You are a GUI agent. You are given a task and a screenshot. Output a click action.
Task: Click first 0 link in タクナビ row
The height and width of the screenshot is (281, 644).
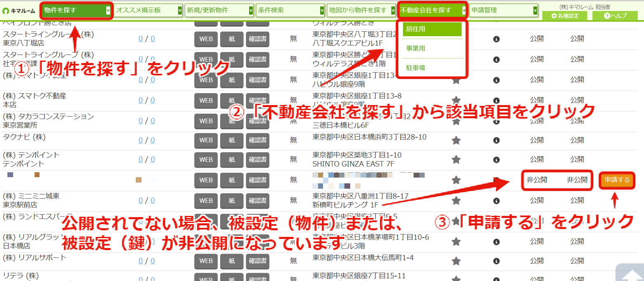pyautogui.click(x=141, y=140)
